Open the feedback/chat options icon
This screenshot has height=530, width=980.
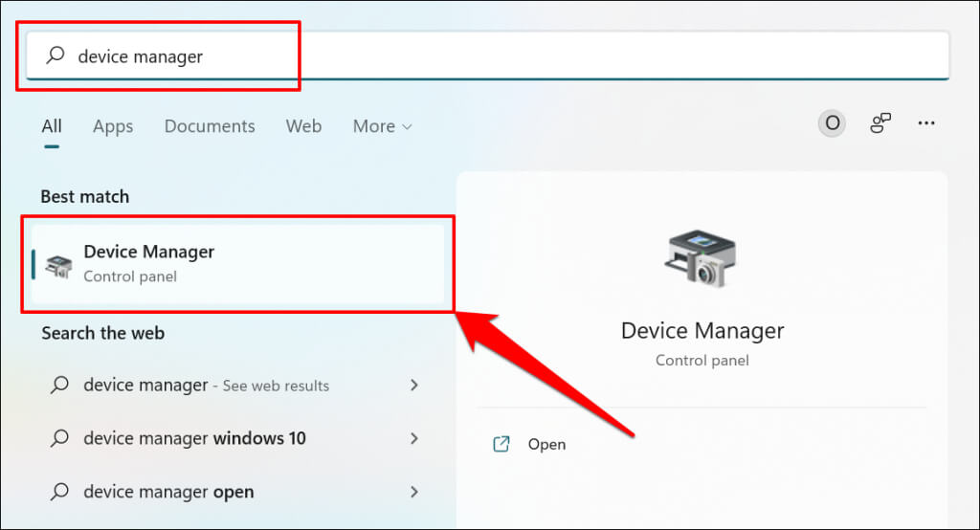[x=880, y=123]
